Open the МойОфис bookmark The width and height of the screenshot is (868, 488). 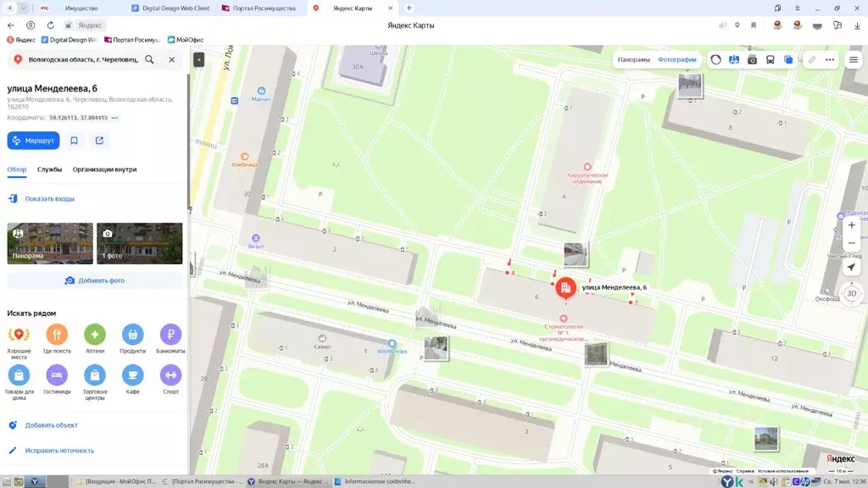click(186, 40)
